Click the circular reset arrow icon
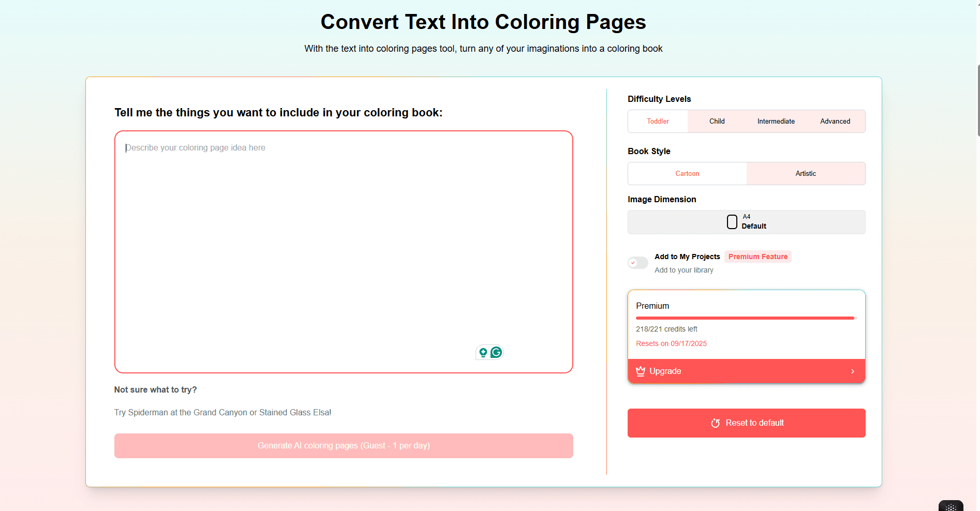Screen dimensions: 980x511 715,423
